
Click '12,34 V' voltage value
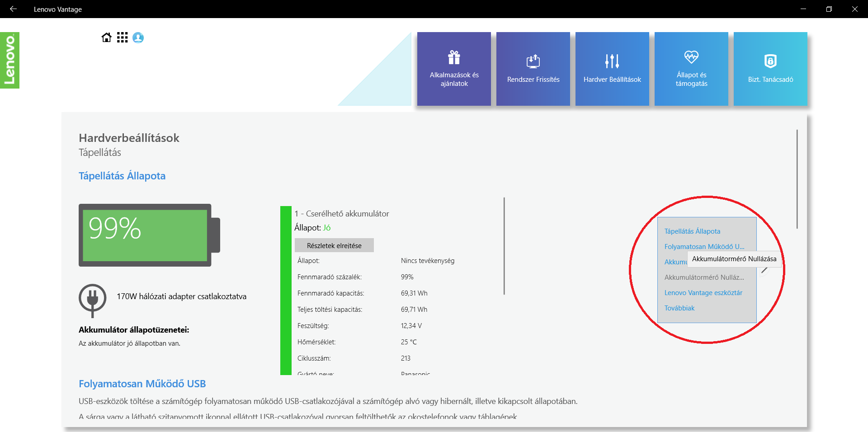tap(411, 326)
